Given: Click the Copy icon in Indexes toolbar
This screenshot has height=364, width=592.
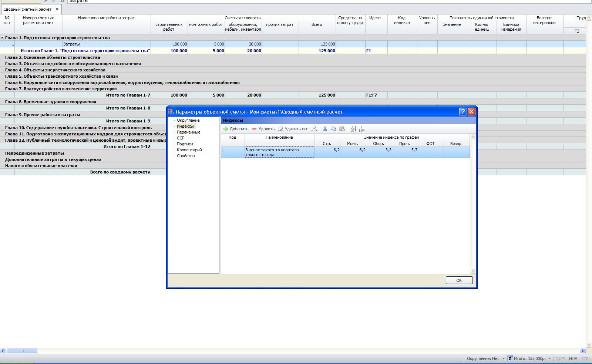Looking at the screenshot, I should [333, 129].
